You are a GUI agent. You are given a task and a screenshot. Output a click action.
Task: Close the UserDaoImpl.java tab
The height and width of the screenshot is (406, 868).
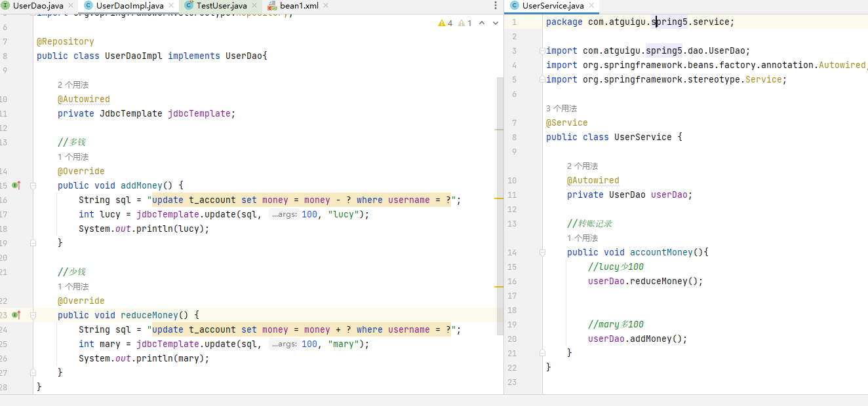[x=171, y=6]
